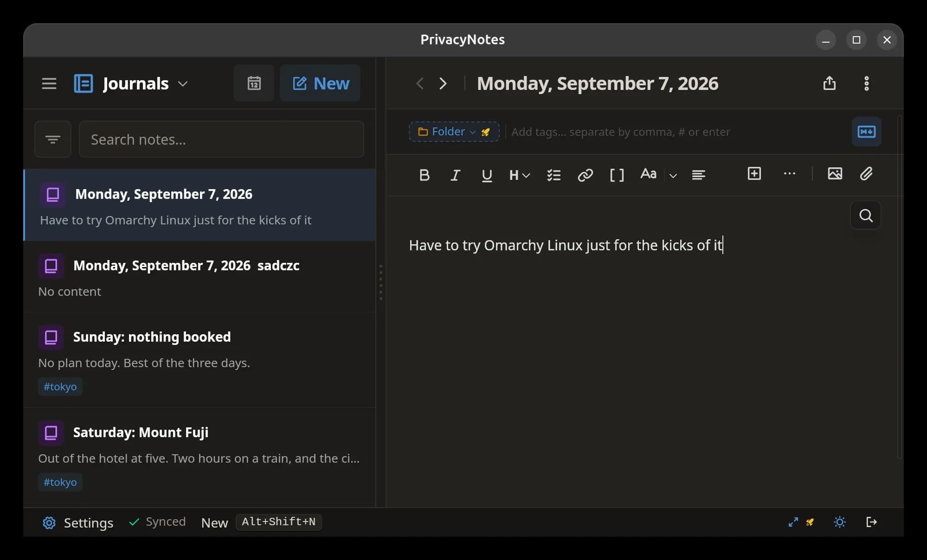927x560 pixels.
Task: Open the hamburger sidebar menu
Action: (49, 83)
